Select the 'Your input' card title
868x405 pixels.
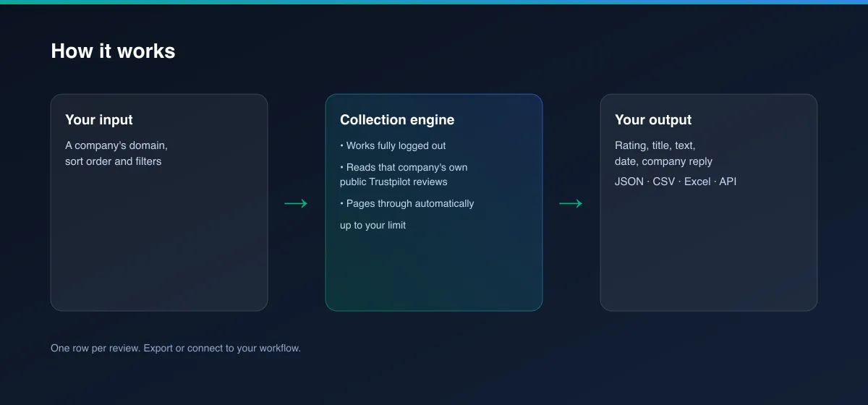[x=99, y=120]
